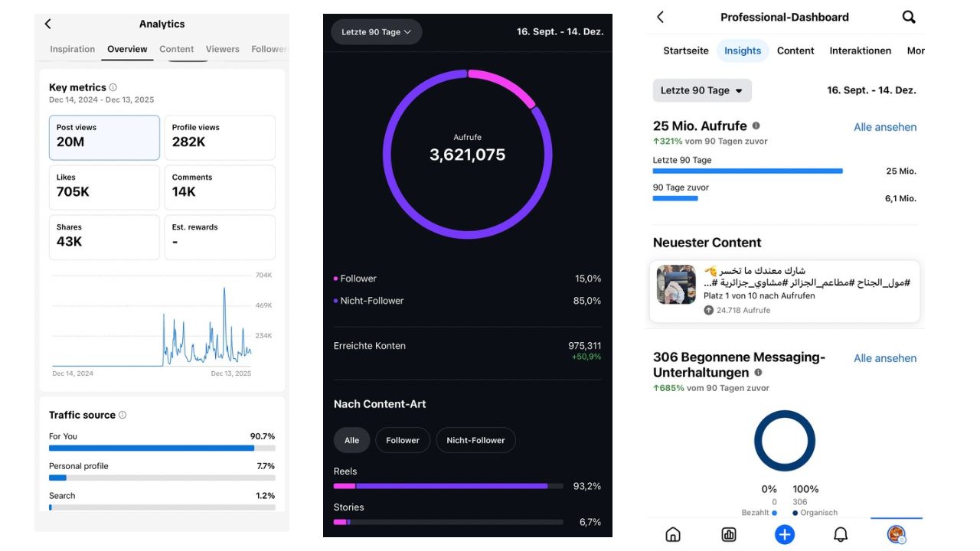Click Alle ansehen next to 25 Mio. Aufrufe
Image resolution: width=980 pixels, height=551 pixels.
coord(884,127)
